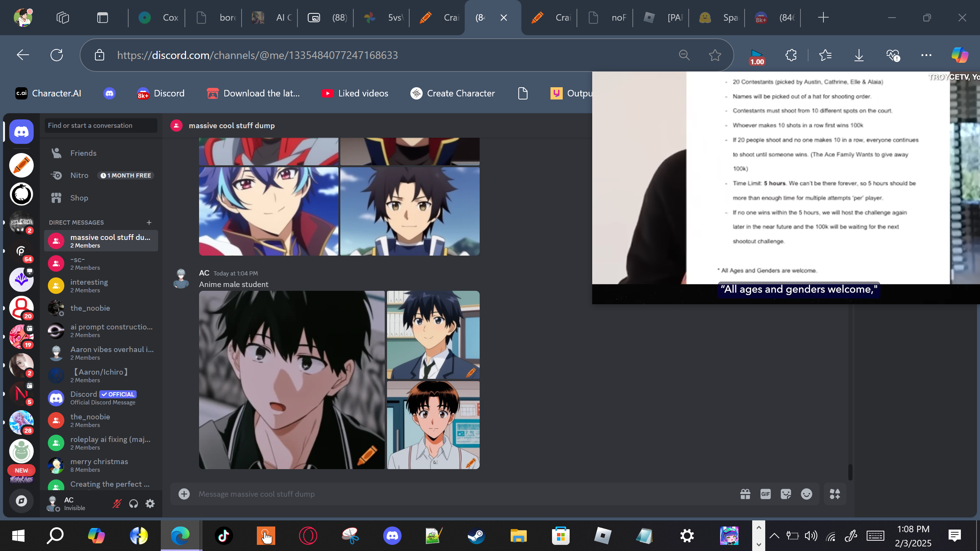Open the Aaron/Ichiro group chat
Screen dimensions: 980x551
[x=101, y=376]
